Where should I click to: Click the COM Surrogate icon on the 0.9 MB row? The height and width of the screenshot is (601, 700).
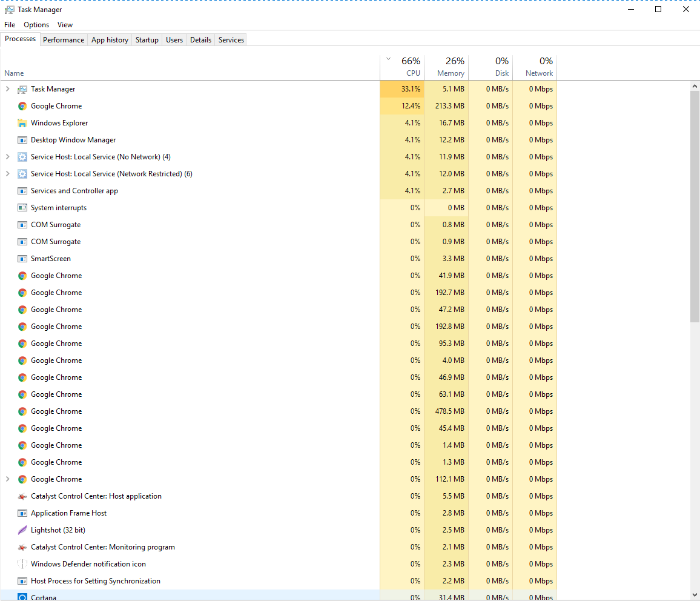coord(22,242)
